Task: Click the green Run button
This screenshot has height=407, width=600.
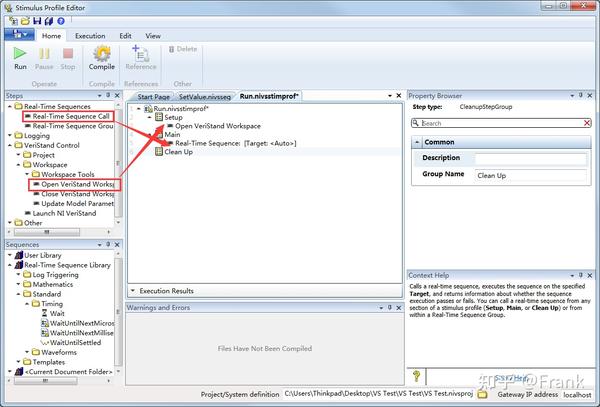Action: [x=20, y=58]
